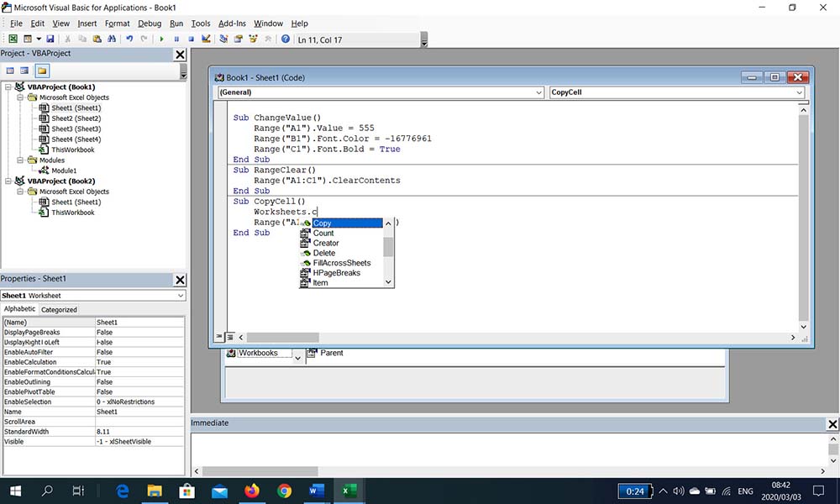
Task: Click the code window horizontal scrollbar thumb
Action: coord(283,338)
